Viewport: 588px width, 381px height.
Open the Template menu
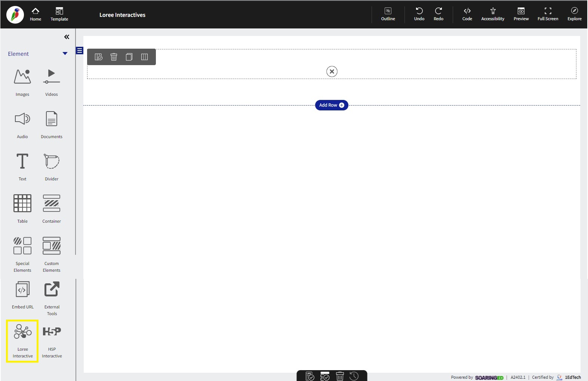click(59, 14)
